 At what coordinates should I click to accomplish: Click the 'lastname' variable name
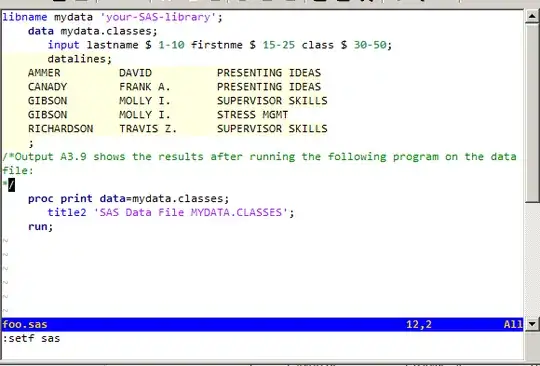pyautogui.click(x=112, y=45)
